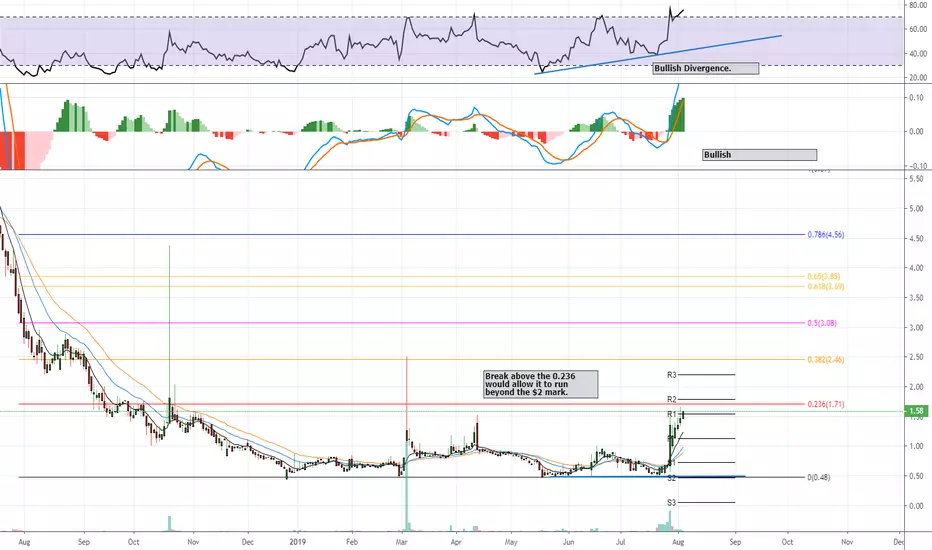This screenshot has width=932, height=550.
Task: Click the 0.382(2.46) Fibonacci level label
Action: (x=825, y=360)
